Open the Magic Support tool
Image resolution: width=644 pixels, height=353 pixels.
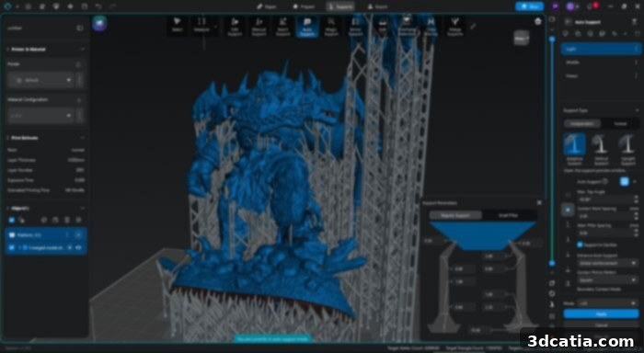point(331,27)
